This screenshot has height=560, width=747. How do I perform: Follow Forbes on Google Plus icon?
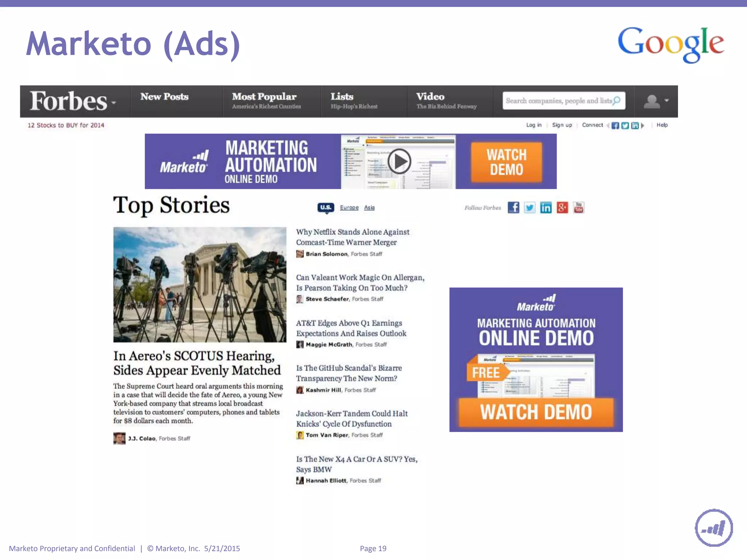[x=562, y=207]
